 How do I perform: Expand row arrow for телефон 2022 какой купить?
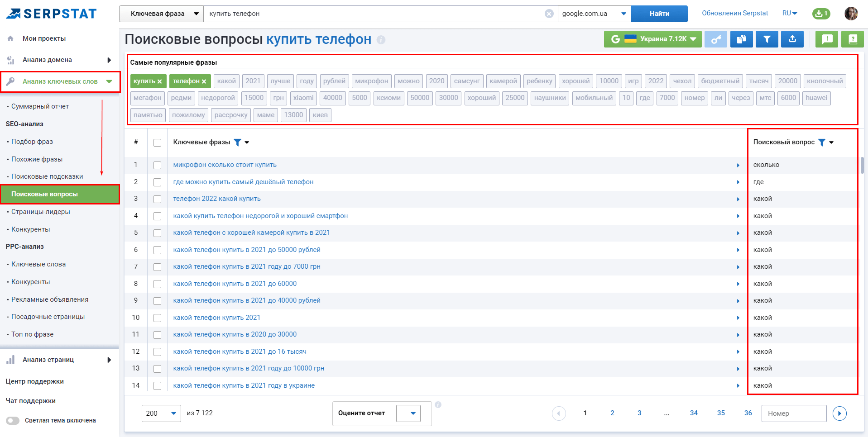738,199
